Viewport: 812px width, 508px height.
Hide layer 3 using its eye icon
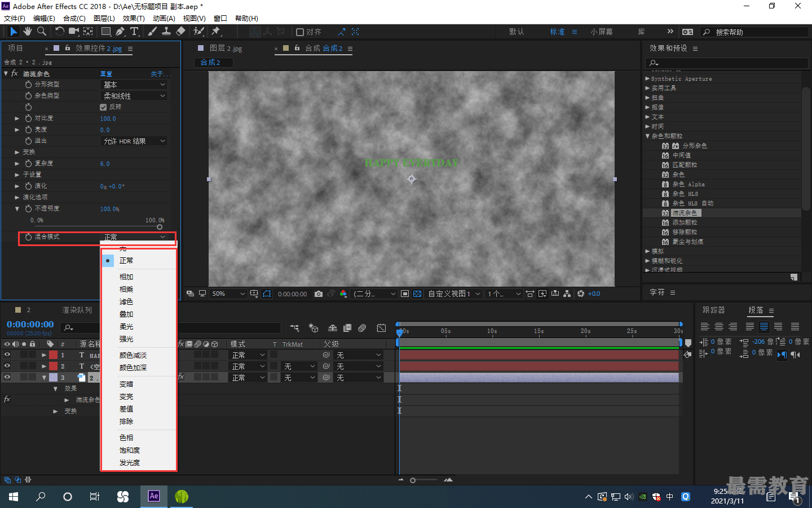click(7, 378)
